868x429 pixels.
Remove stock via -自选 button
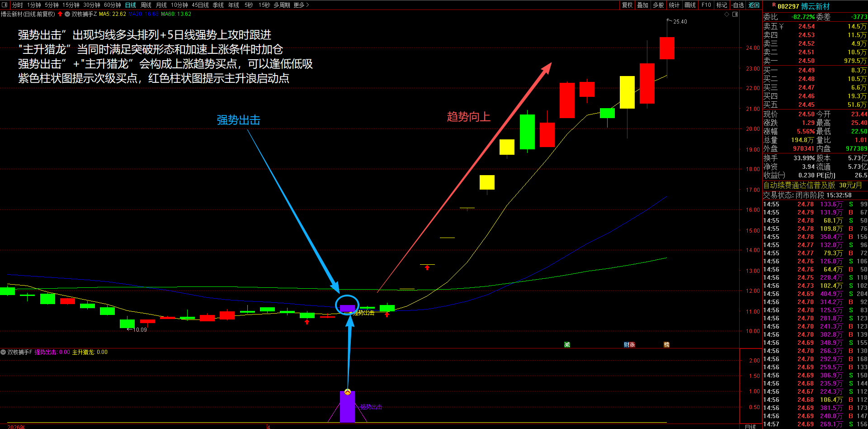click(738, 5)
